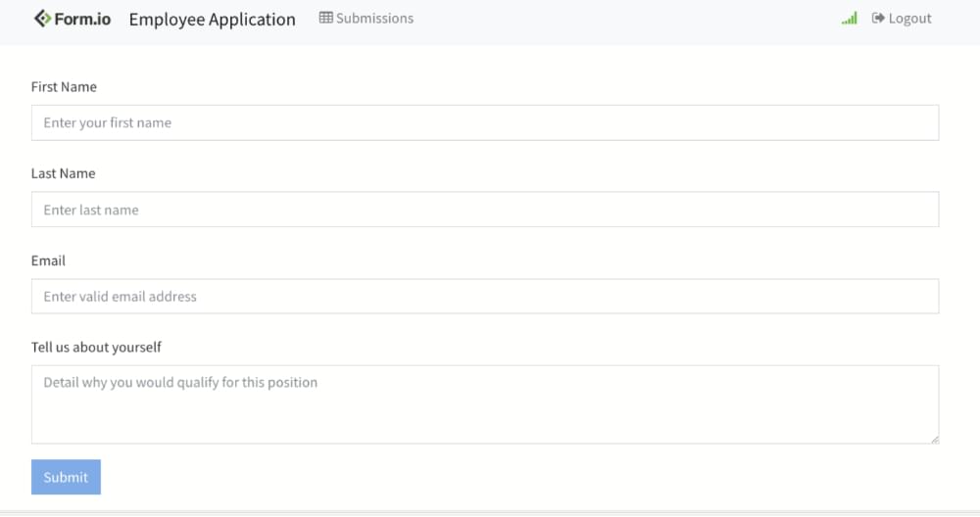Open the Submissions page
The height and width of the screenshot is (517, 980).
(367, 18)
